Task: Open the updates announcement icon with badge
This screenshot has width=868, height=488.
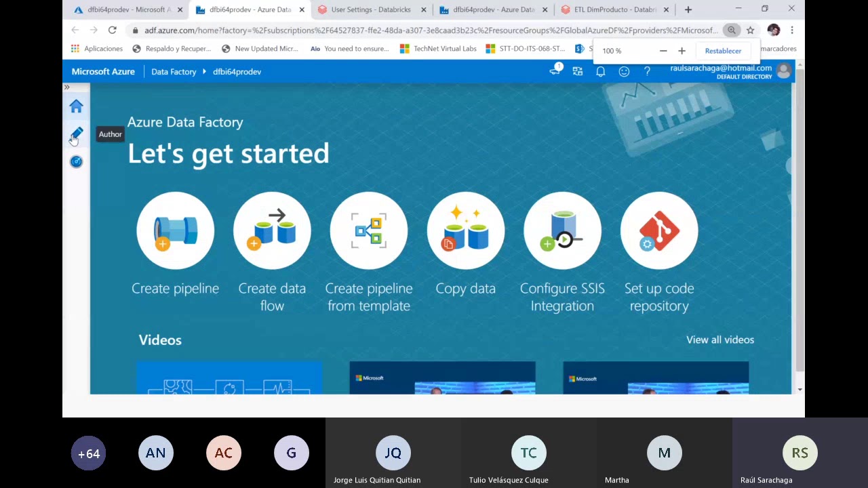Action: coord(555,70)
